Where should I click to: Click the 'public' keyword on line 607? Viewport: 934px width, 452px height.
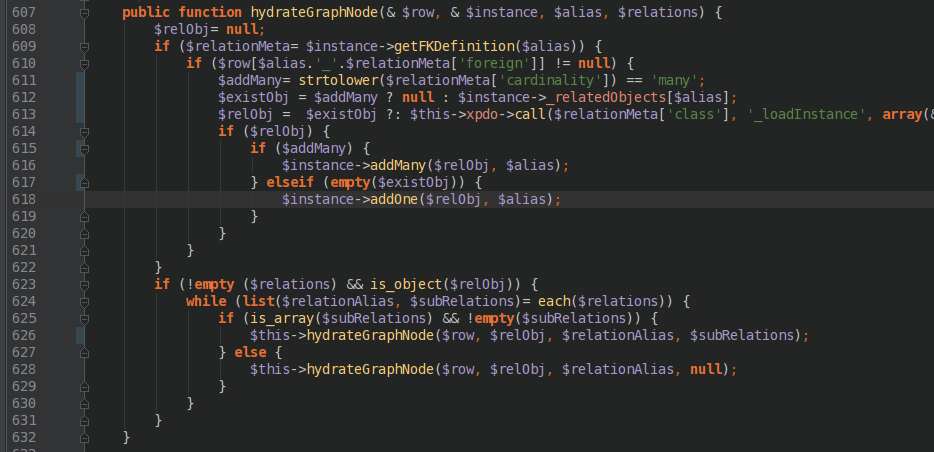point(146,13)
